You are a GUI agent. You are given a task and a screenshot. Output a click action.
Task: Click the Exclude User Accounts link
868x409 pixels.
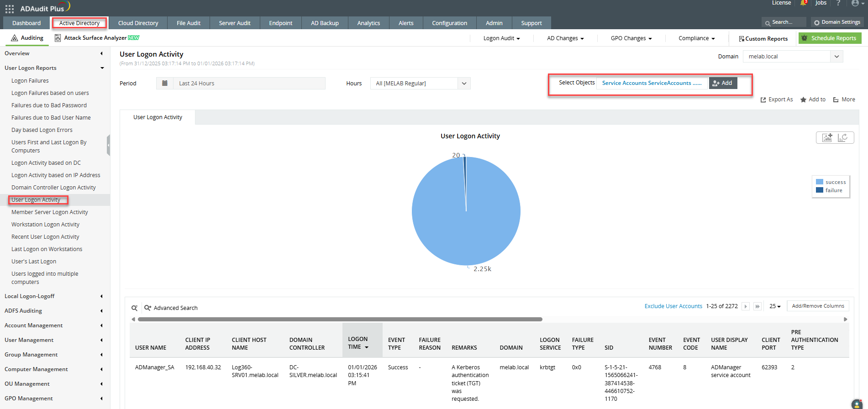tap(673, 306)
